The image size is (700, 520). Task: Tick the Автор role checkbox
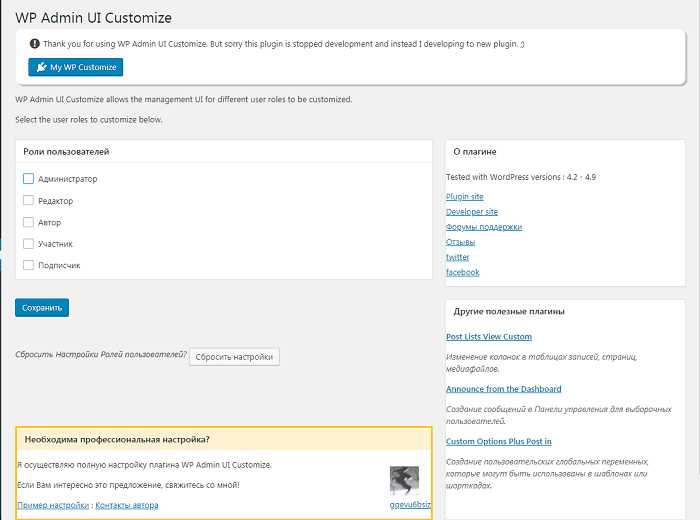[x=28, y=222]
